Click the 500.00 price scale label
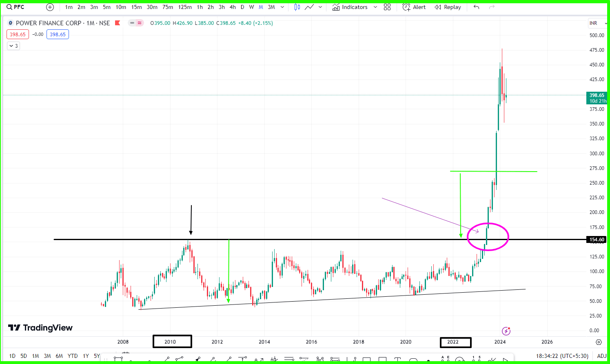 click(x=597, y=35)
